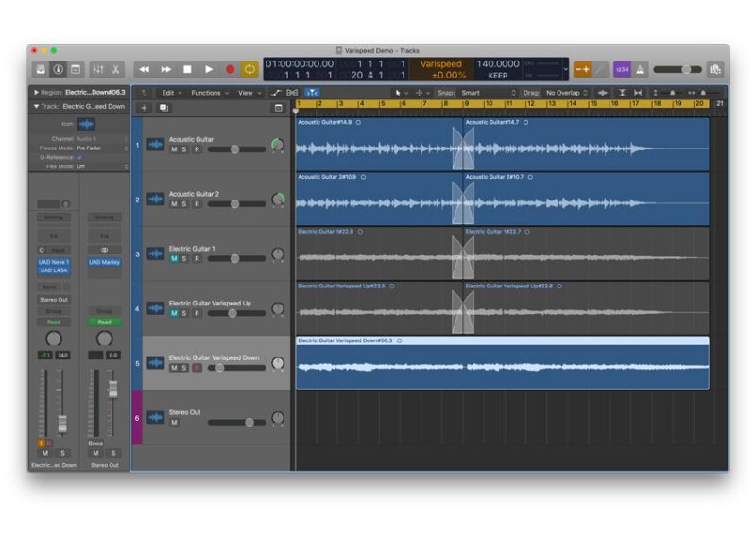Image resolution: width=756 pixels, height=540 pixels.
Task: Open the Freeze Mode Pre Fader dropdown
Action: [102, 148]
